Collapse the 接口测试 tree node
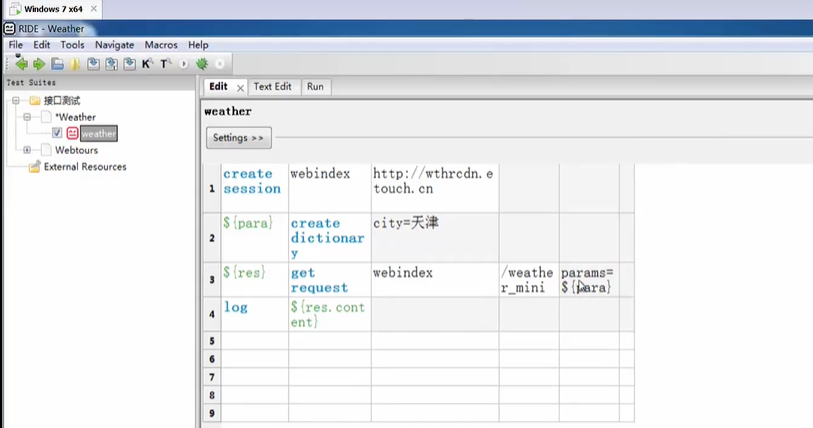813x428 pixels. tap(16, 100)
